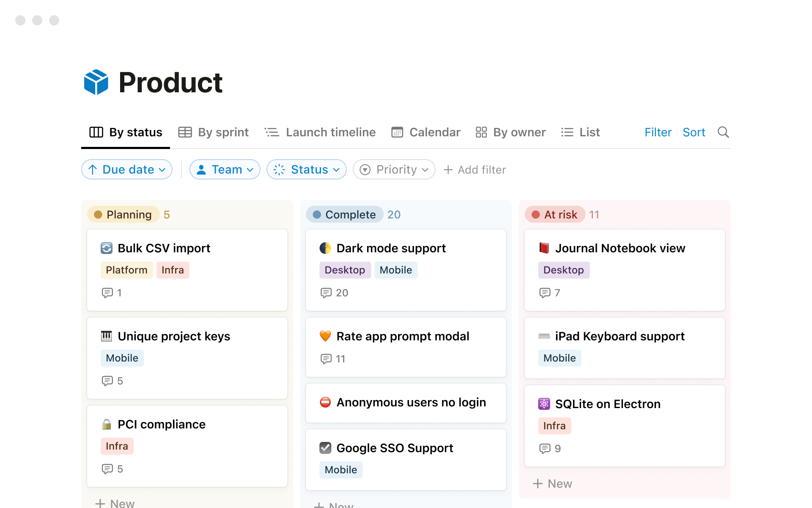Screen dimensions: 812x508
Task: Click the up-arrow icon on Due date
Action: [93, 170]
